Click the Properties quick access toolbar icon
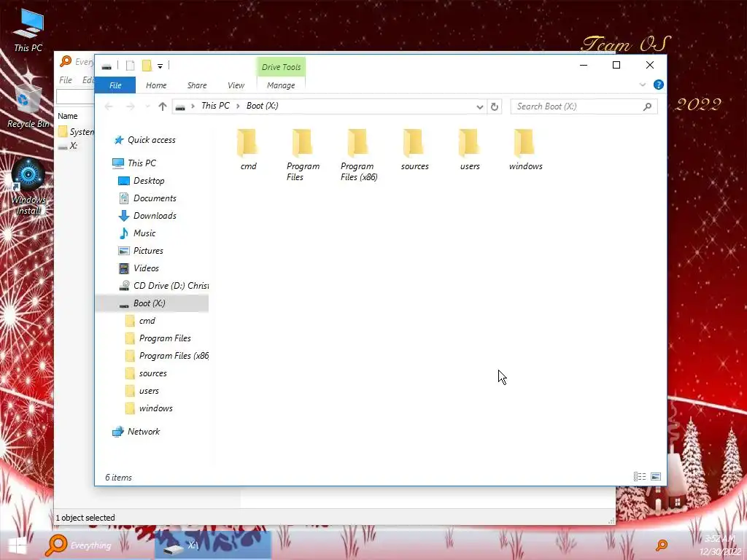This screenshot has height=560, width=747. pyautogui.click(x=130, y=66)
